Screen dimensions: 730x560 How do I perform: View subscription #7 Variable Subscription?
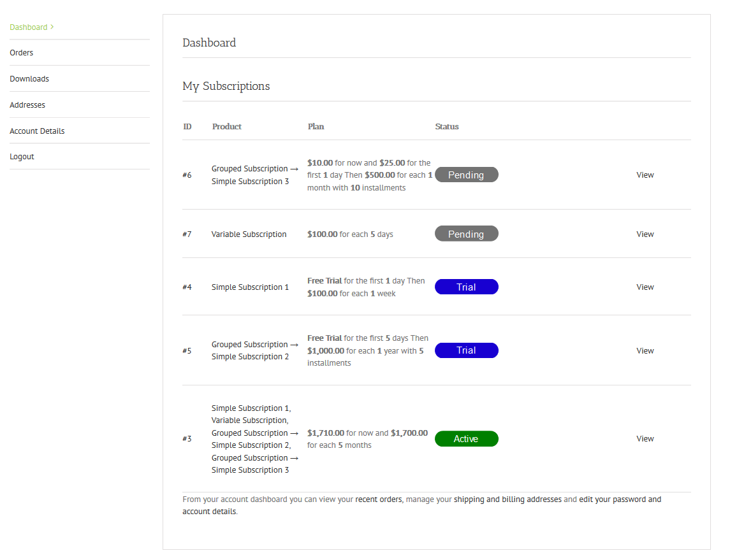click(645, 234)
